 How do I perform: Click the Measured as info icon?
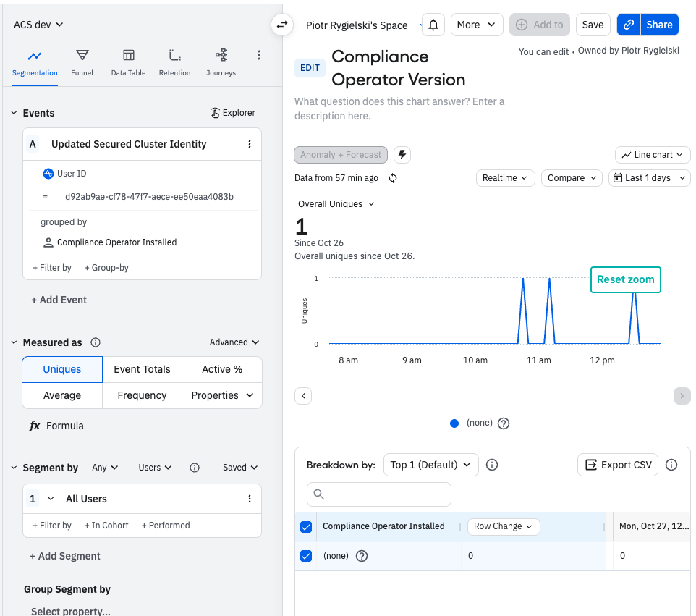(x=96, y=342)
